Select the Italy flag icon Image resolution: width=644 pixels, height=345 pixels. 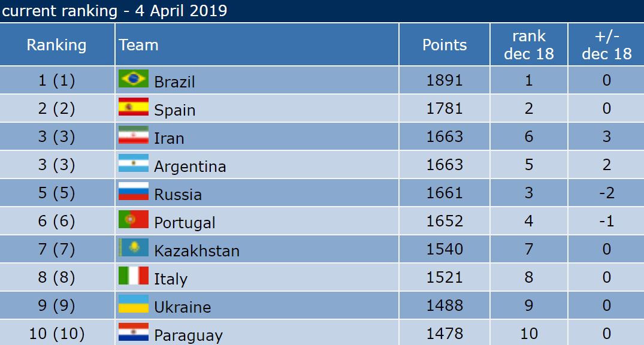point(134,276)
